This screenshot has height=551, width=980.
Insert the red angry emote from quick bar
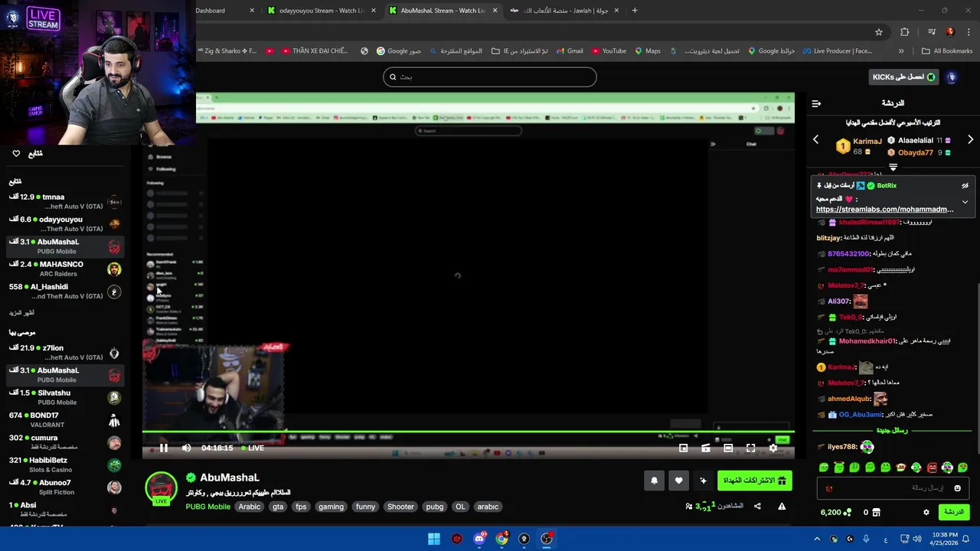coord(932,468)
